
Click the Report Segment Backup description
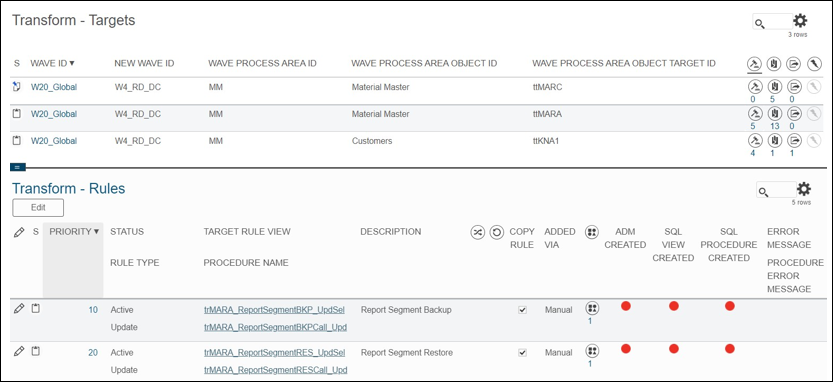[406, 310]
